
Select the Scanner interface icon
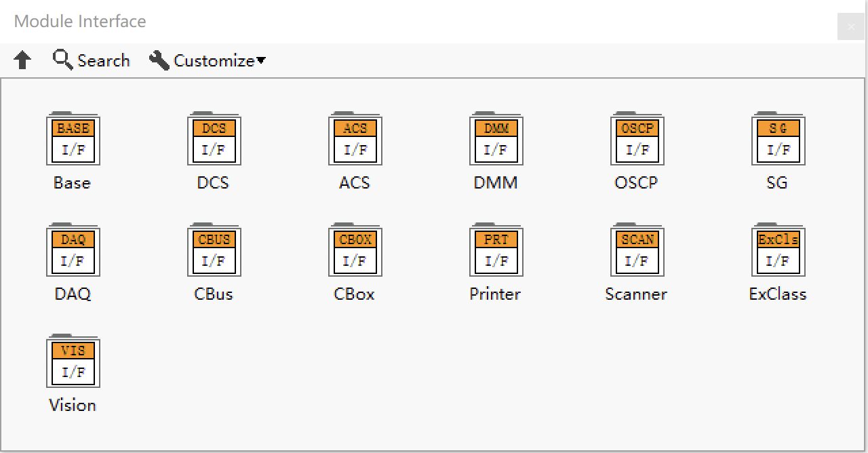[x=637, y=251]
